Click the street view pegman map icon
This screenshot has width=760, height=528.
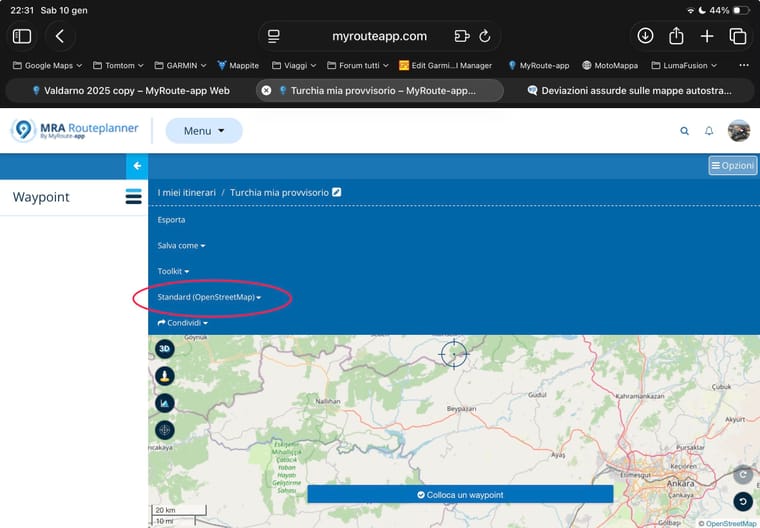165,376
